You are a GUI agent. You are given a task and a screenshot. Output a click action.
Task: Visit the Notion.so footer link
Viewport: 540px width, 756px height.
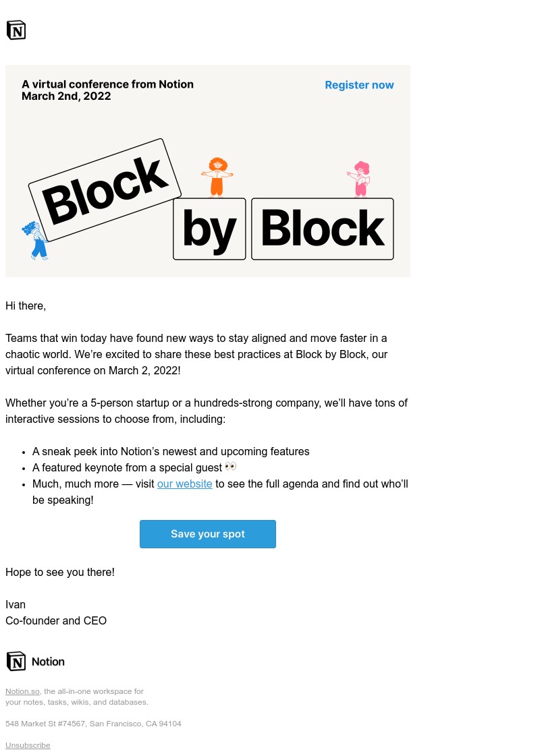(22, 691)
